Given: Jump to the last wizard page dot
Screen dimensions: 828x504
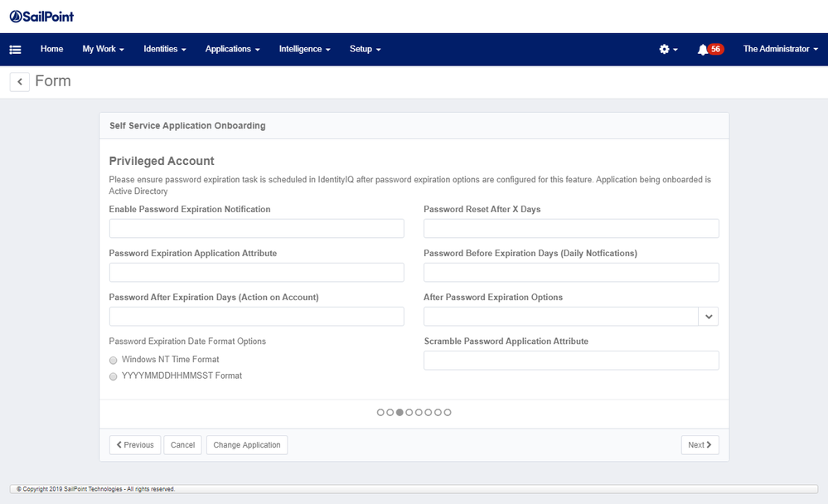Looking at the screenshot, I should tap(448, 412).
